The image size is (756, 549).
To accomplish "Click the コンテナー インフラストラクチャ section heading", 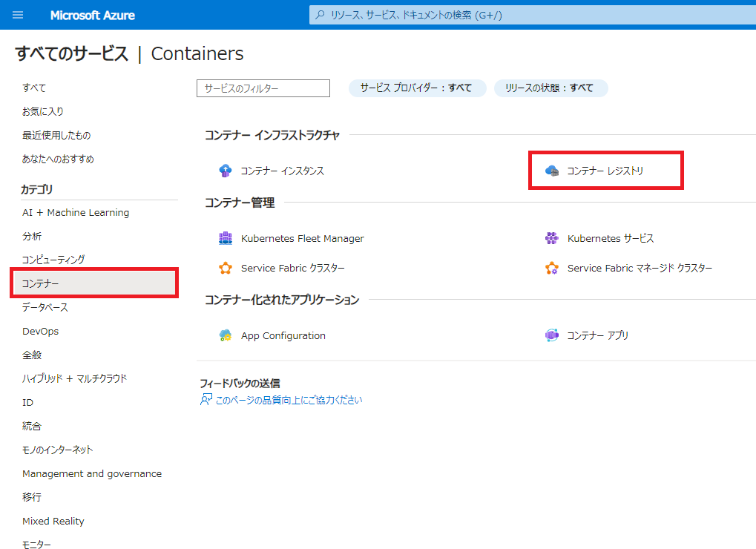I will 272,136.
